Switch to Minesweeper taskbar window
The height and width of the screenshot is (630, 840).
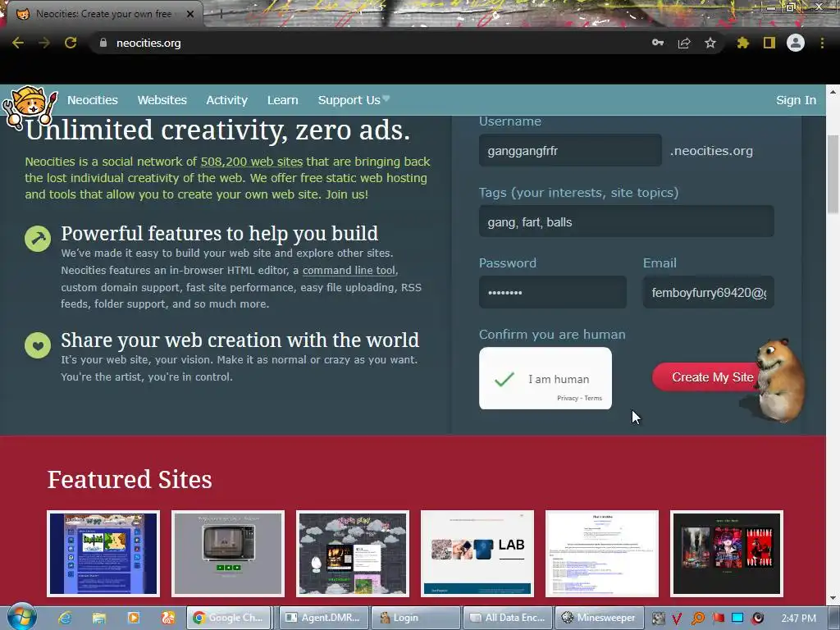tap(599, 618)
